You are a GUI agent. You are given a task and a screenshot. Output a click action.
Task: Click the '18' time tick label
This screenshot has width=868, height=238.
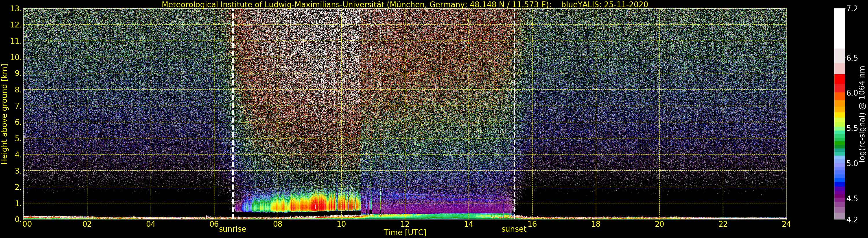(x=596, y=224)
